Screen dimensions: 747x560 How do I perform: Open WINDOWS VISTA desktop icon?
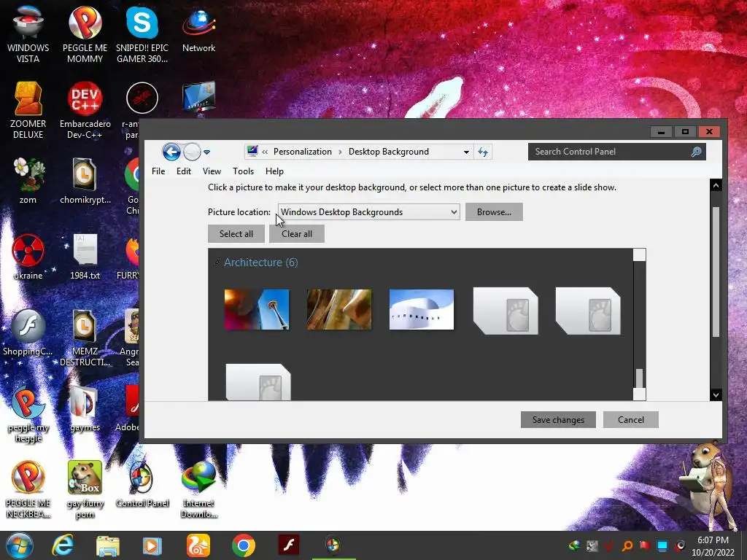[28, 35]
